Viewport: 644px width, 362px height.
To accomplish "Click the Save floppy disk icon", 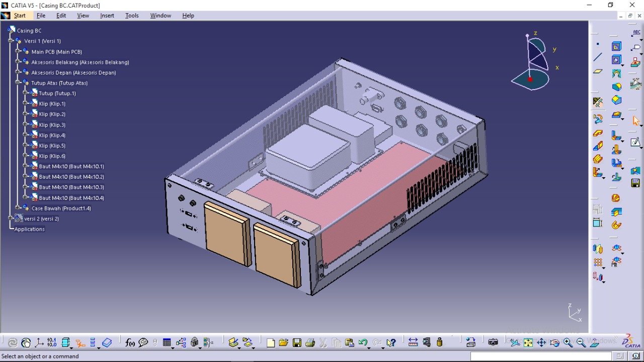I will [x=297, y=343].
